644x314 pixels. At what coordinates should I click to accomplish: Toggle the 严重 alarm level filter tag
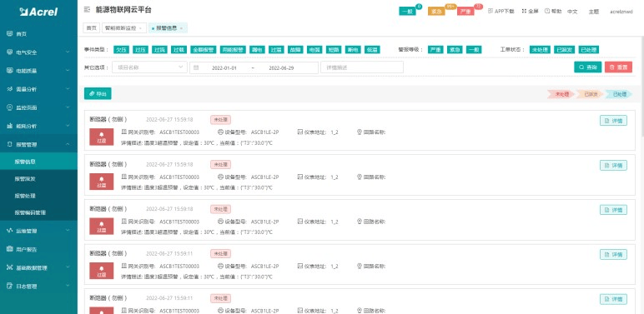(435, 50)
